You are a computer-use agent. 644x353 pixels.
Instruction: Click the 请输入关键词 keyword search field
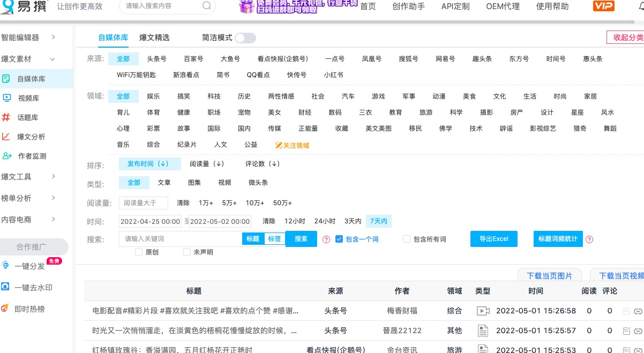tap(181, 239)
